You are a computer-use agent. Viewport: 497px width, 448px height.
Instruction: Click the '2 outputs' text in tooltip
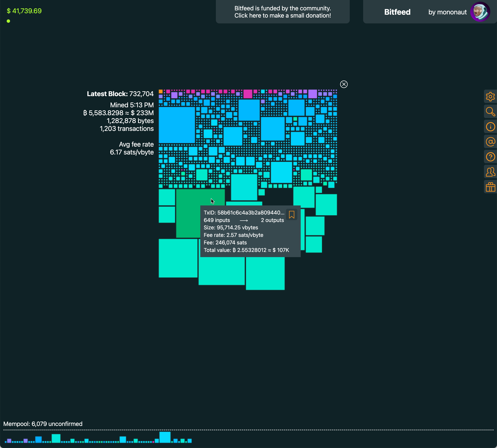click(x=272, y=220)
